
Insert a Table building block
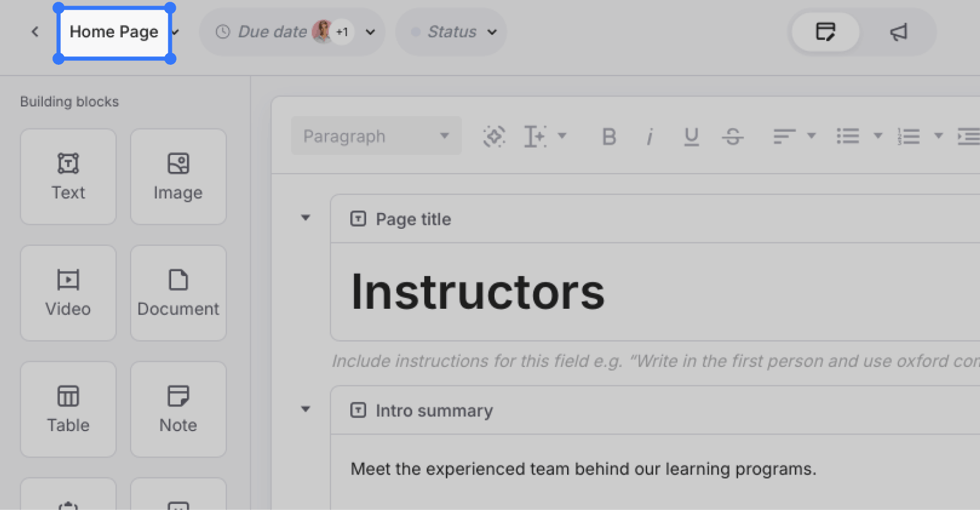[68, 409]
